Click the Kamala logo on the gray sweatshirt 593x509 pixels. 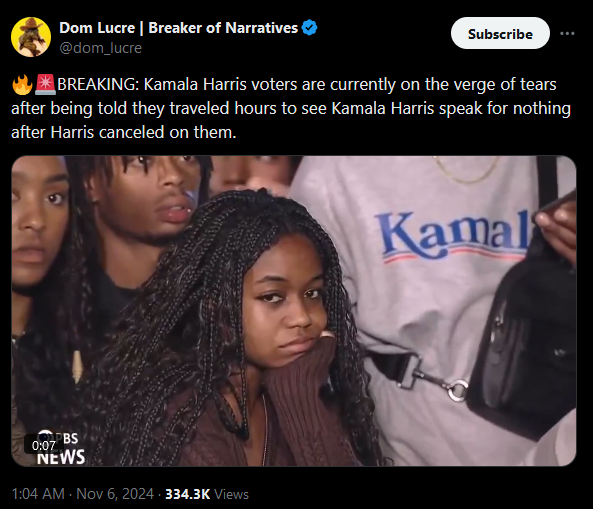pos(455,236)
